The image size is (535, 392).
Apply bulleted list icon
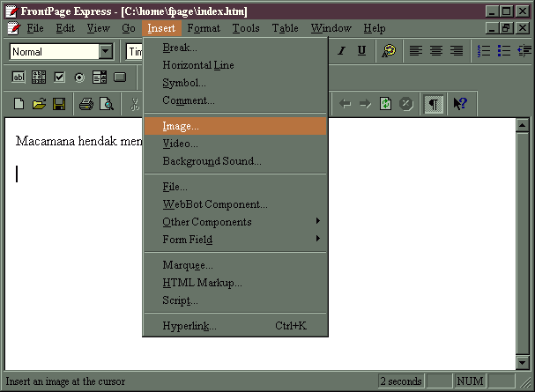point(503,51)
